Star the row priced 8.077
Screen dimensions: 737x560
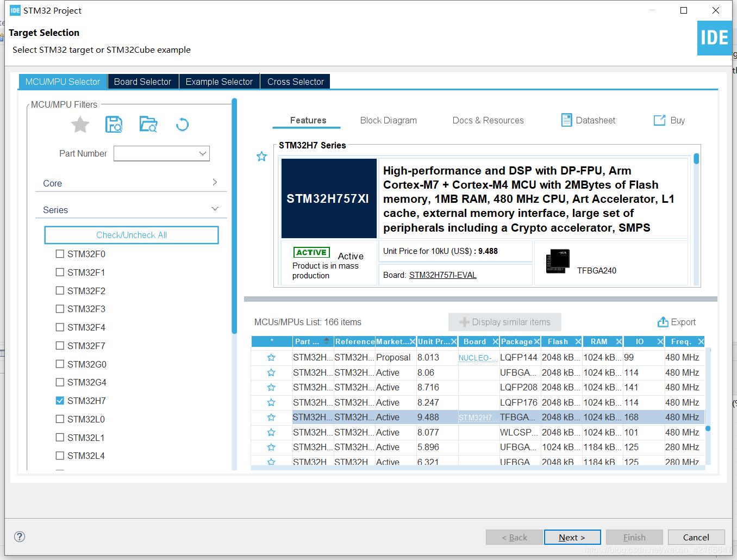pos(271,432)
